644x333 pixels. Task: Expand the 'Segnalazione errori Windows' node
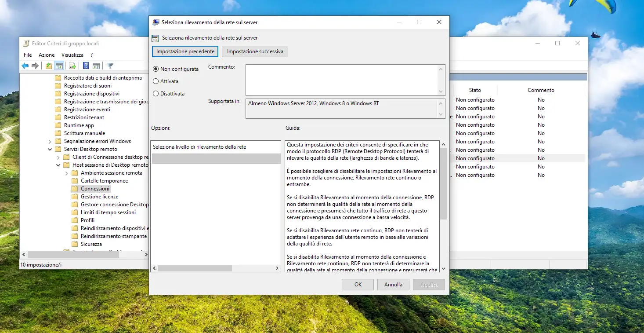click(50, 141)
